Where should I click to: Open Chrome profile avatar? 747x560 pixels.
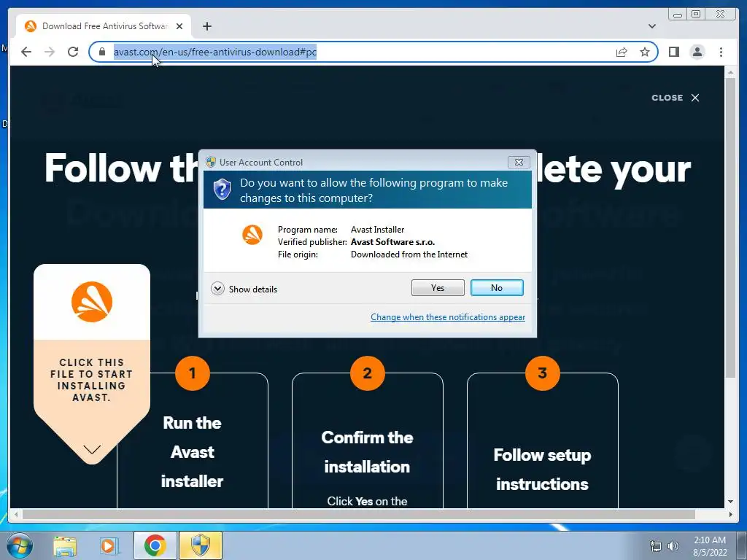(697, 52)
